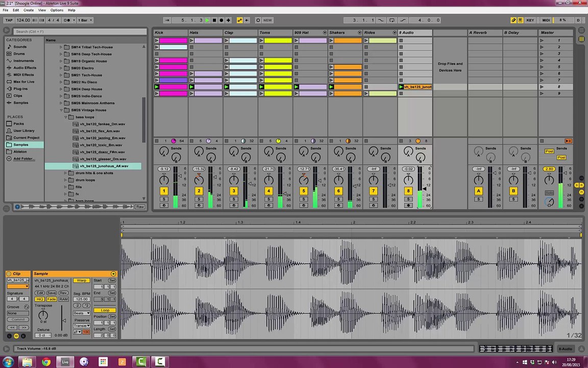Image resolution: width=588 pixels, height=368 pixels.
Task: Adjust the Transpose knob in Sample box
Action: point(43,315)
